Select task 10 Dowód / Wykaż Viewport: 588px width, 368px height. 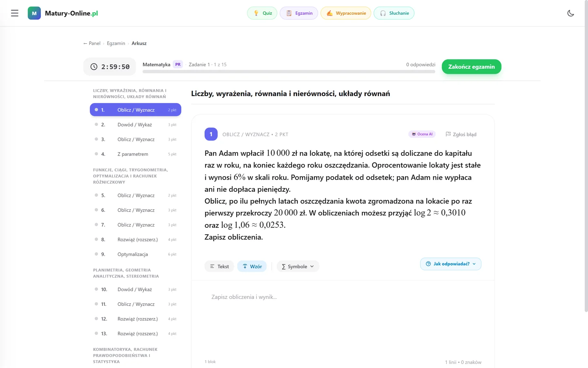136,289
